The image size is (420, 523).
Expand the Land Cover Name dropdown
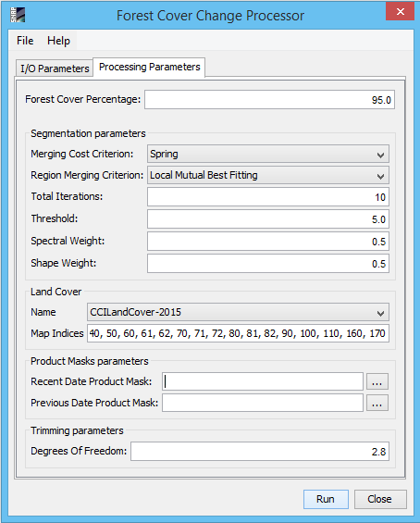pyautogui.click(x=238, y=312)
